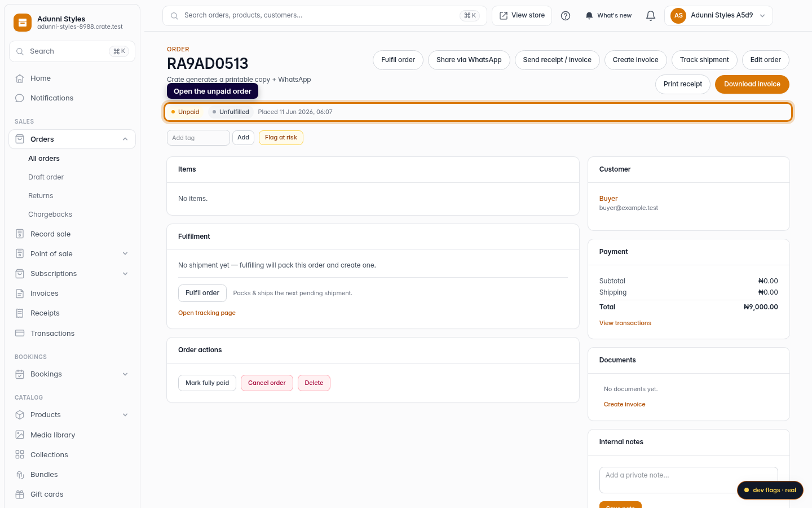Image resolution: width=812 pixels, height=508 pixels.
Task: Focus the Add tag input field
Action: [198, 138]
